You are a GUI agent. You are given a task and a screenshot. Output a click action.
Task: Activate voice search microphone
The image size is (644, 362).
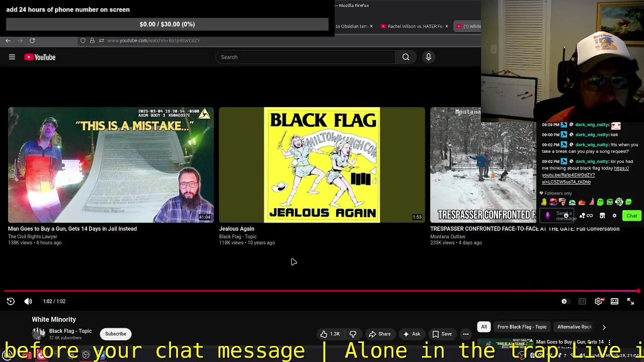[x=429, y=57]
